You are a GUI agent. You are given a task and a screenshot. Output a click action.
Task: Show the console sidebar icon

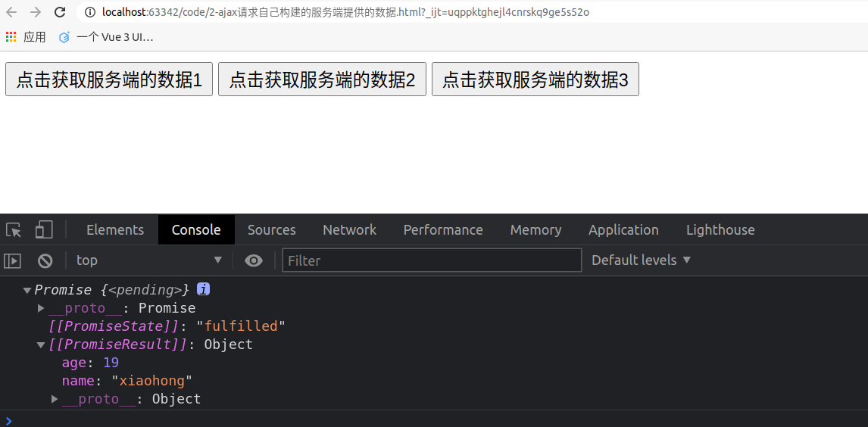(12, 260)
